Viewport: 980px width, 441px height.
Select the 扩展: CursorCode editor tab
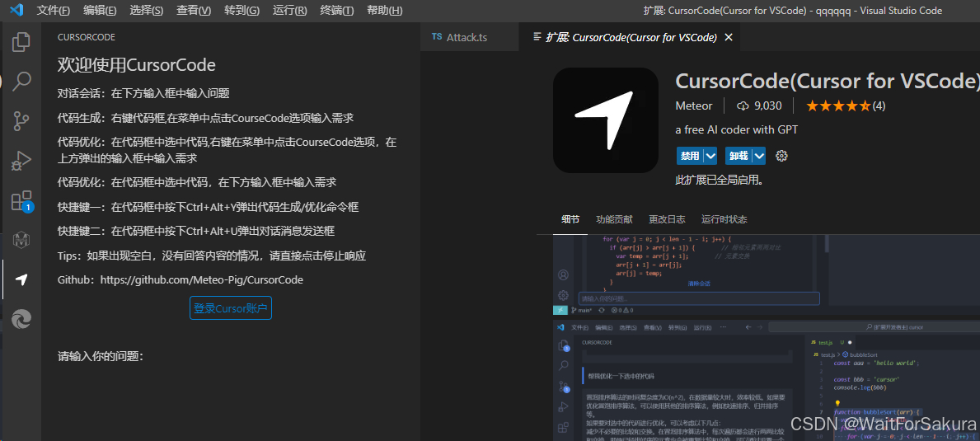pos(631,37)
